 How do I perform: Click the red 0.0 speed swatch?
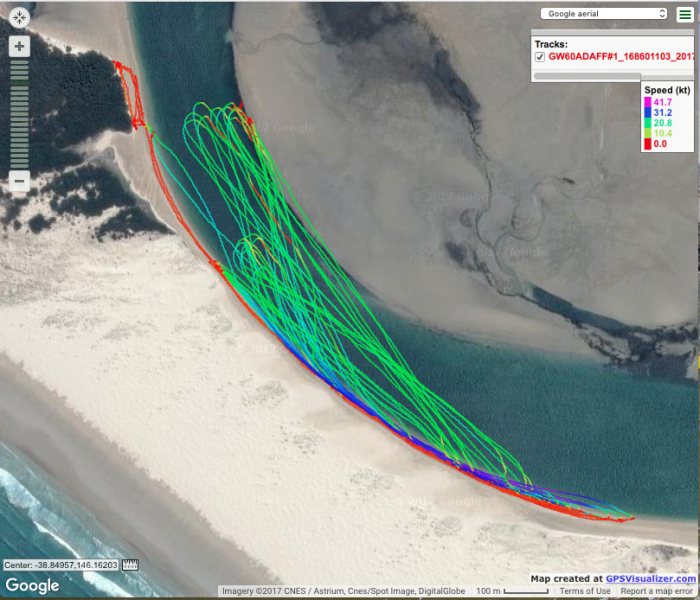647,144
